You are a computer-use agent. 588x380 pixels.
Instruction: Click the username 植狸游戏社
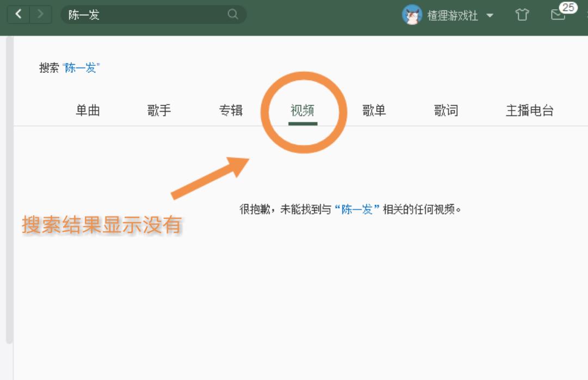(x=452, y=16)
